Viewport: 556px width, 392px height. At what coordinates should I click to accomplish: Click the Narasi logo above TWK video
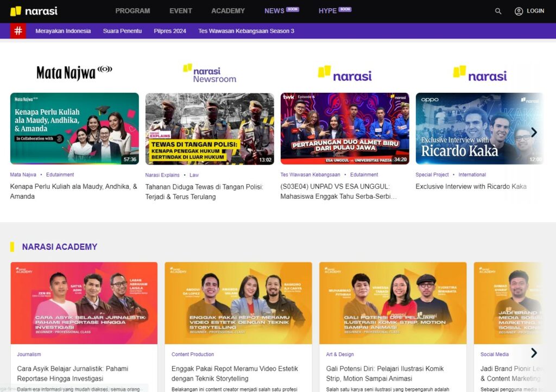coord(345,73)
